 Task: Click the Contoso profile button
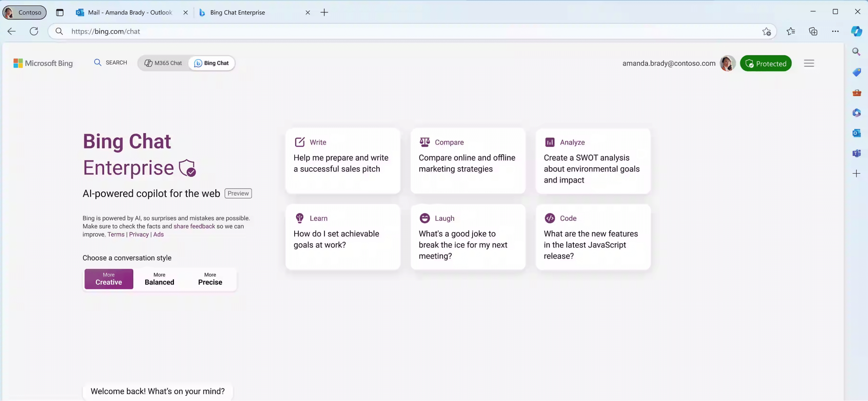pyautogui.click(x=24, y=13)
